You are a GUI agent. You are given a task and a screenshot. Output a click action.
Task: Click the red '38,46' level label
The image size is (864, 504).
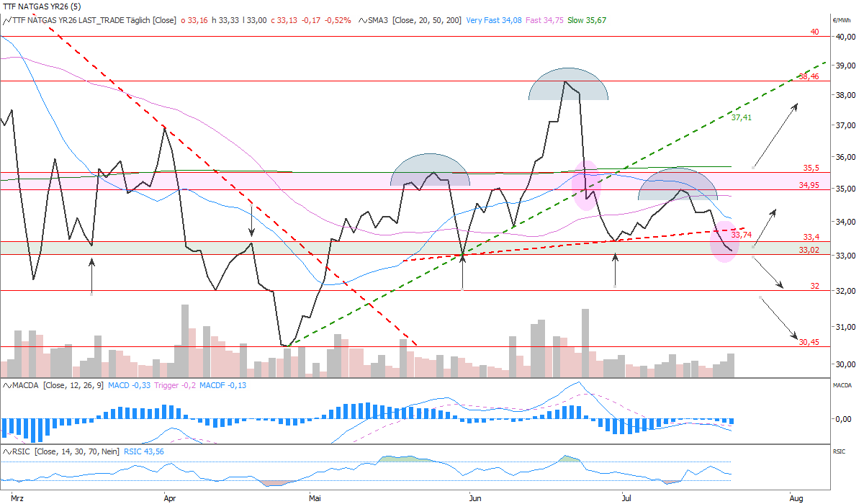tap(809, 76)
